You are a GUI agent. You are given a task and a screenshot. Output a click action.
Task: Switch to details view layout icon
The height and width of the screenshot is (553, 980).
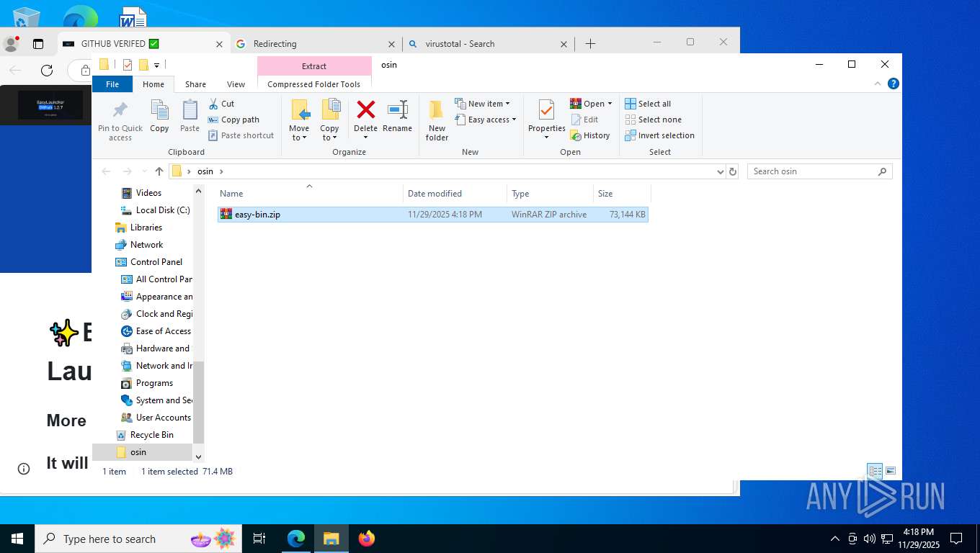(875, 471)
